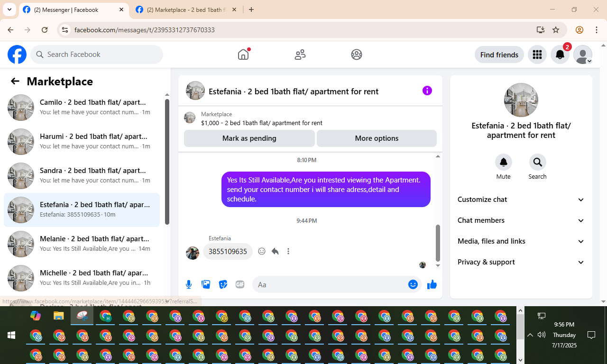Screen dimensions: 607x364
Task: Open conversation information icon
Action: [x=427, y=91]
